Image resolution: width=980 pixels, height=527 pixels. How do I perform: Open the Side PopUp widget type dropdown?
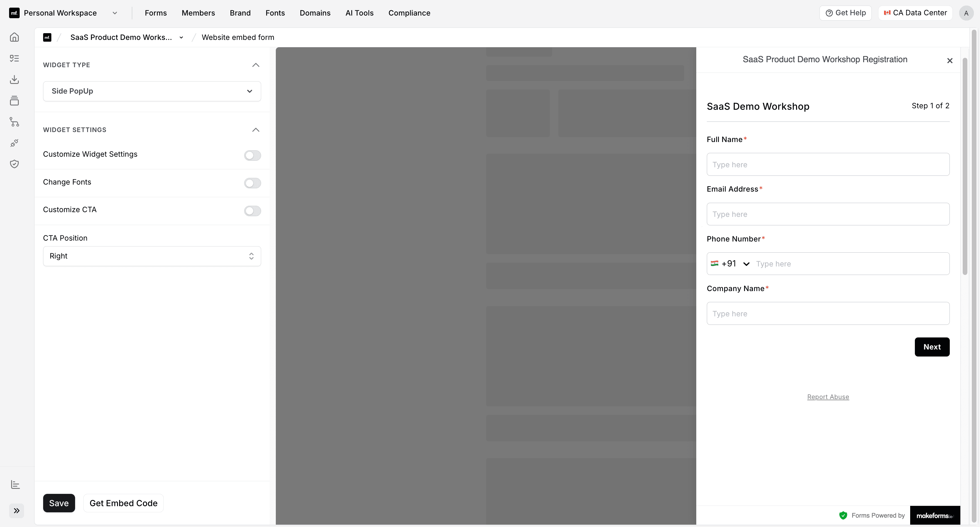(x=152, y=91)
